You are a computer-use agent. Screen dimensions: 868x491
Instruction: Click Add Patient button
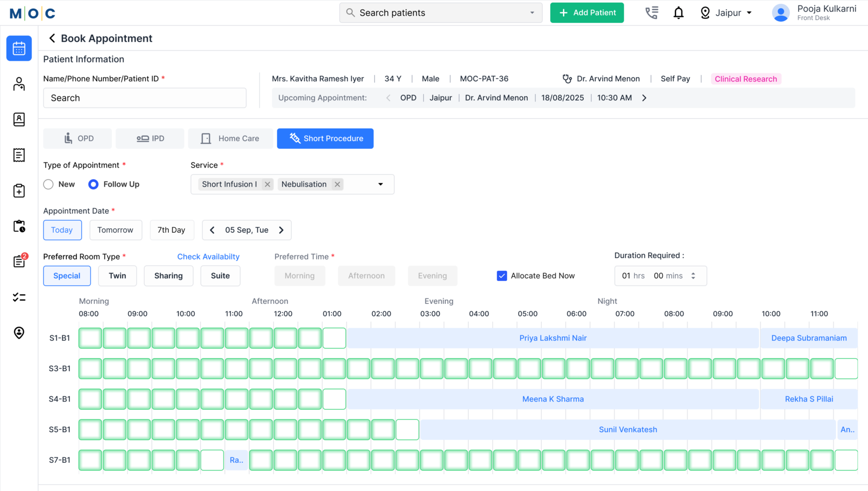[587, 12]
